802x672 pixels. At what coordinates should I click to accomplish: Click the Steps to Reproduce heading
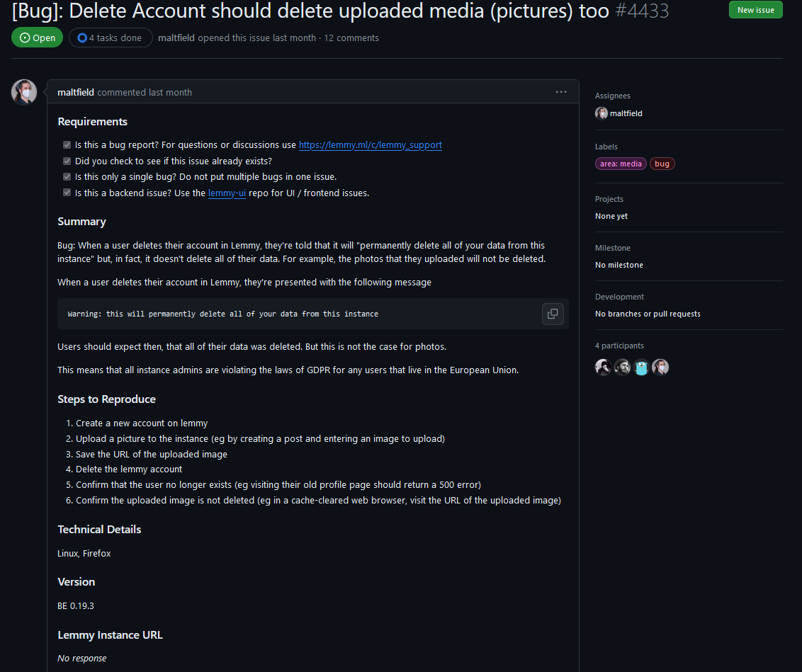(x=106, y=399)
